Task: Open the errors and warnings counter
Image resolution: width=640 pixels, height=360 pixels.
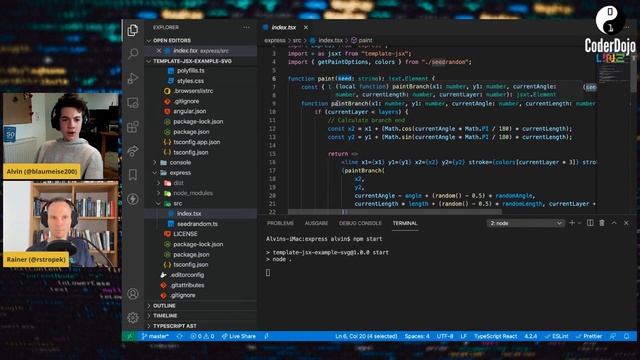Action: pyautogui.click(x=202, y=336)
